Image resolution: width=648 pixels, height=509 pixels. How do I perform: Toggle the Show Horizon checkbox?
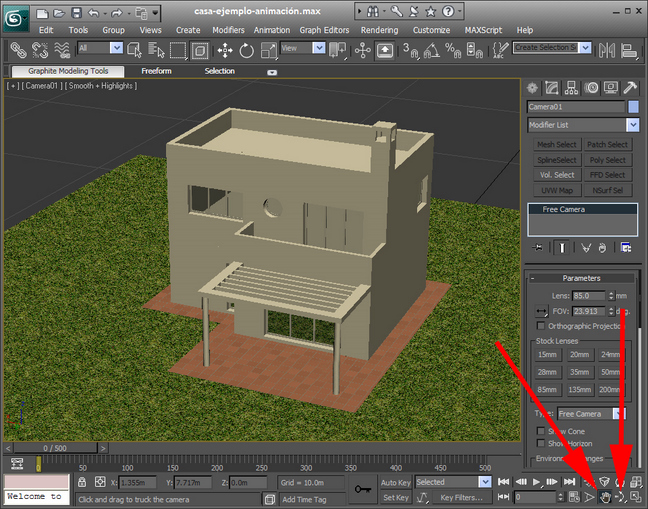541,443
